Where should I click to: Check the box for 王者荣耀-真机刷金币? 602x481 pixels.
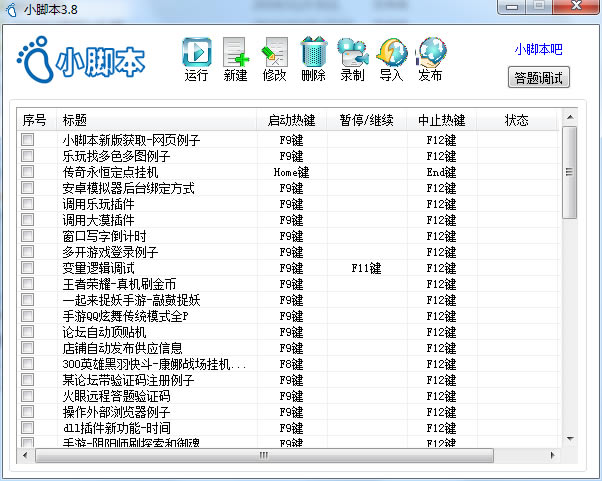pyautogui.click(x=28, y=284)
